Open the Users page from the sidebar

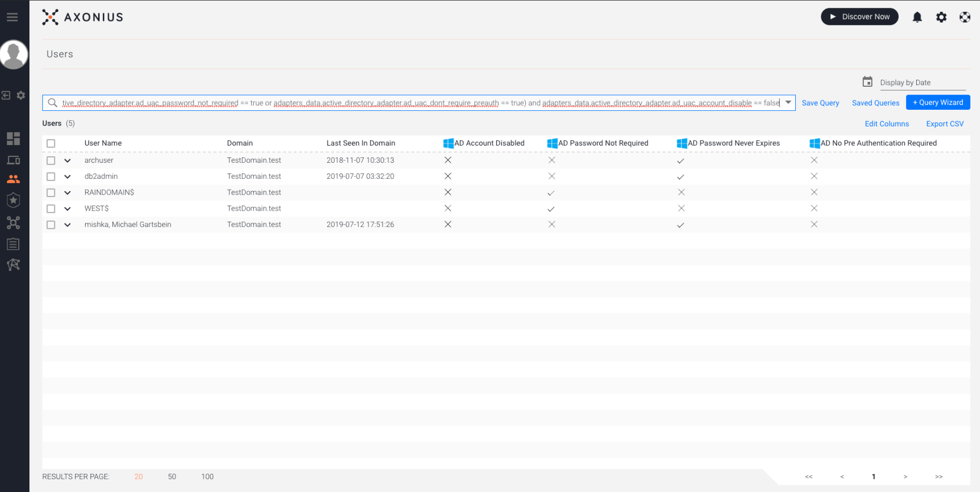tap(13, 179)
